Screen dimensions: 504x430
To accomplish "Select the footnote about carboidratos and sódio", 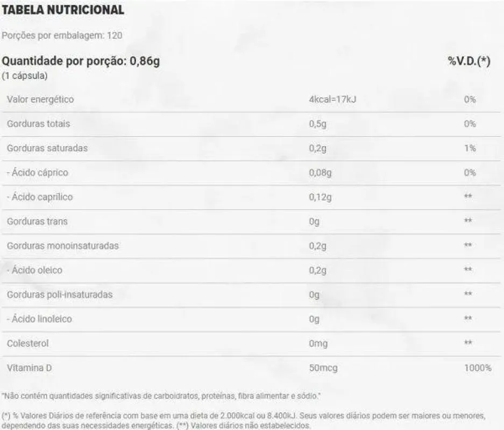I will pos(161,396).
